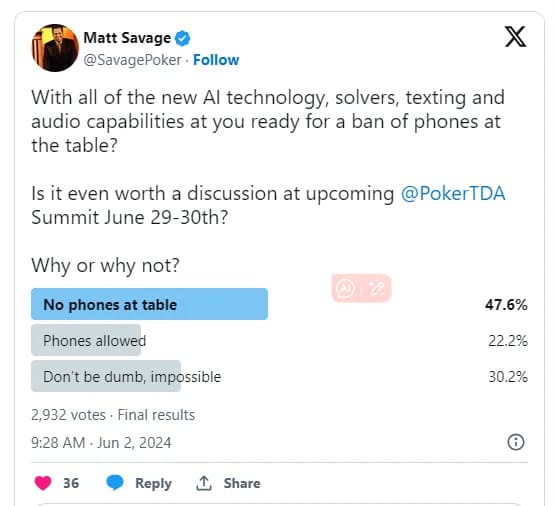
Task: Click the 36 likes count
Action: 71,483
